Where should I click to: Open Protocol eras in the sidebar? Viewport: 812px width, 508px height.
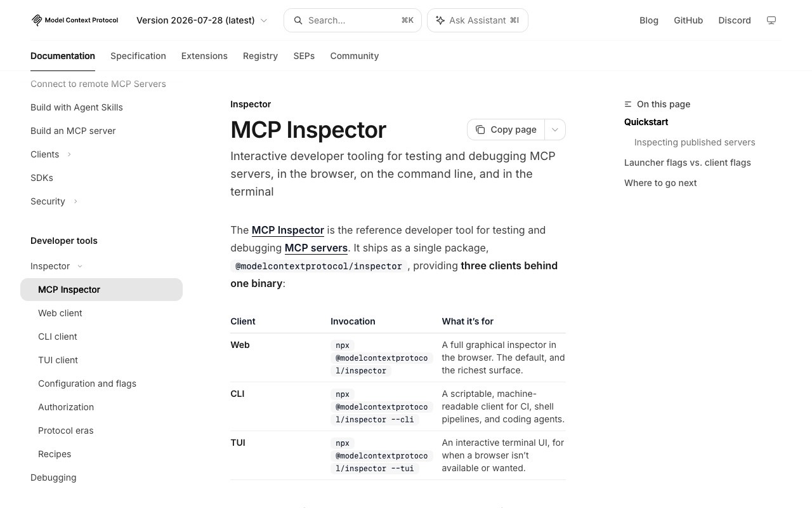[x=101, y=431]
